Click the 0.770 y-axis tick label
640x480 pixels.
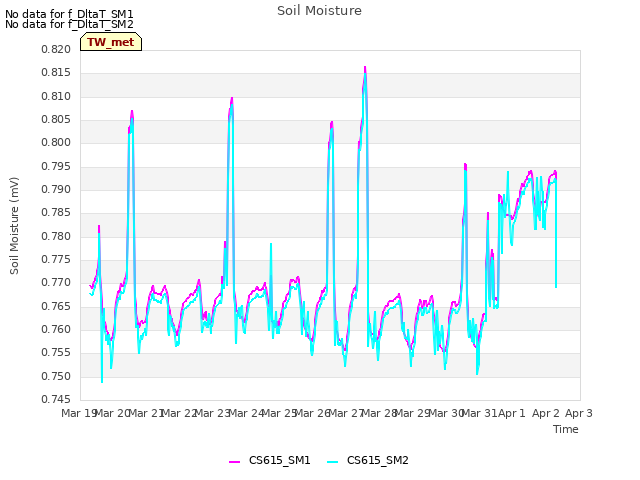point(56,282)
